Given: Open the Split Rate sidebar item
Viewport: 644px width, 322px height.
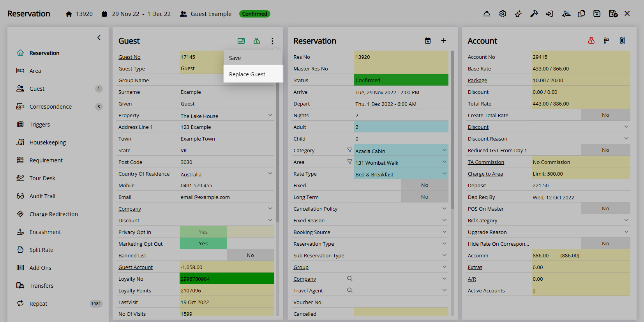Looking at the screenshot, I should [x=41, y=250].
